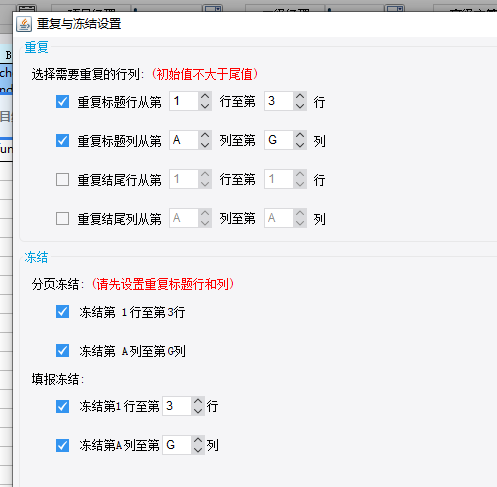Click the 重复与冻结设置 dialog title

click(79, 24)
